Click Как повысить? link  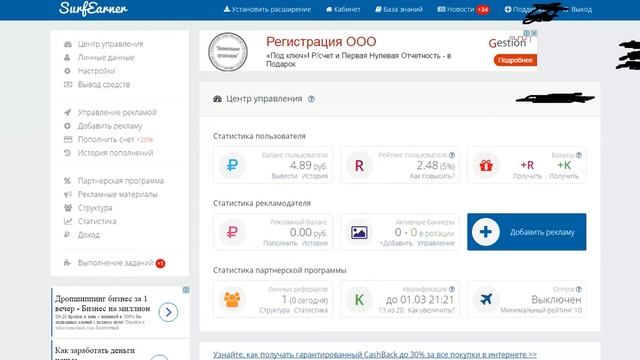click(432, 176)
